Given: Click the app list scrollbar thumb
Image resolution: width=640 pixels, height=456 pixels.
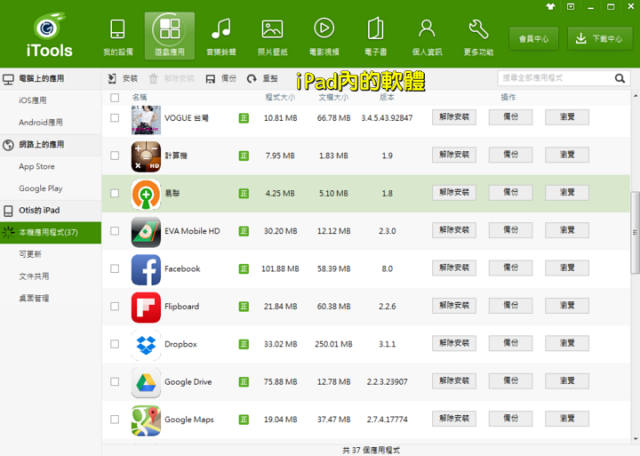Looking at the screenshot, I should (635, 233).
